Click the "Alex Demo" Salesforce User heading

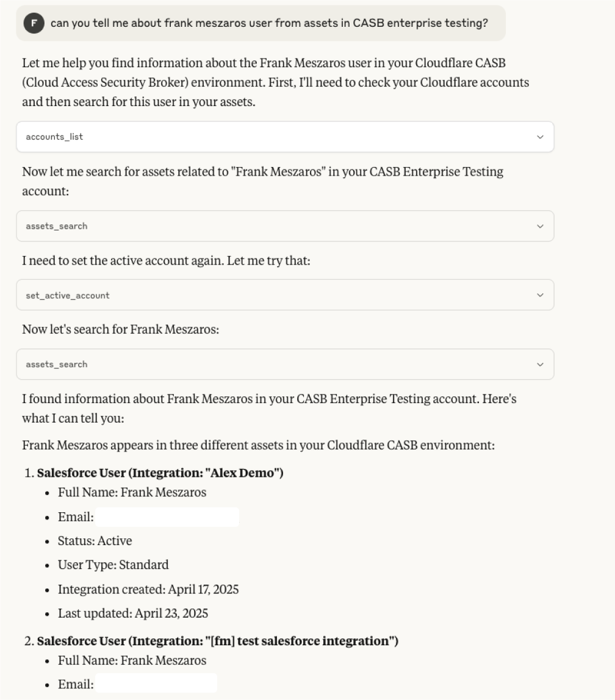pyautogui.click(x=160, y=473)
